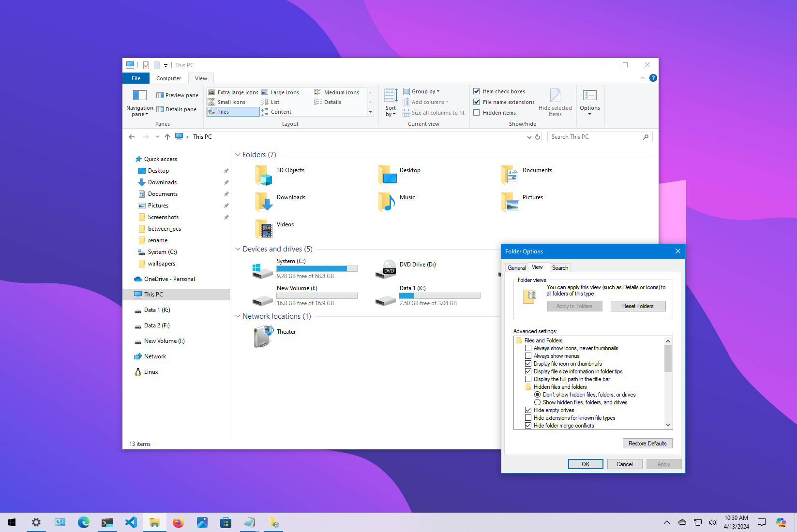Collapse the Folders (7) group
Screen dimensions: 797x532
click(238, 155)
